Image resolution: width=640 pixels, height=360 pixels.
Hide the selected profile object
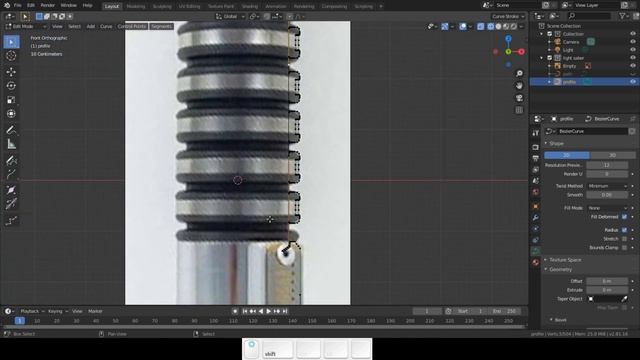click(x=633, y=82)
